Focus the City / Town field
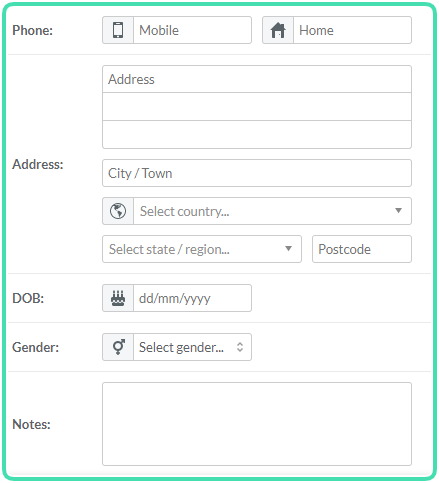Viewport: 439px width, 483px height. pyautogui.click(x=257, y=173)
